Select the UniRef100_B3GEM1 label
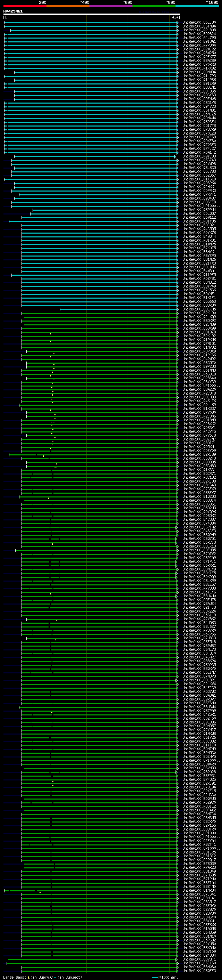222x980 pixels. (199, 88)
